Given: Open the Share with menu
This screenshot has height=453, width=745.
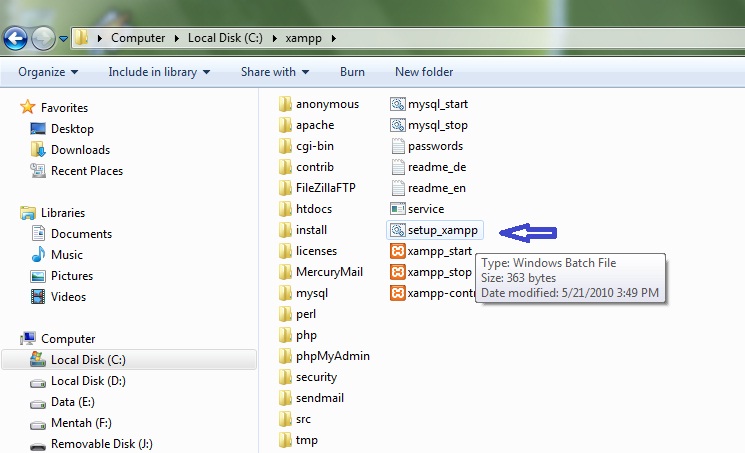Looking at the screenshot, I should pyautogui.click(x=275, y=72).
